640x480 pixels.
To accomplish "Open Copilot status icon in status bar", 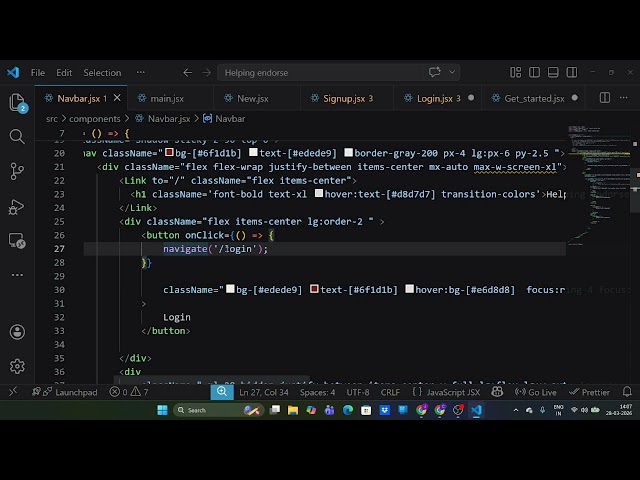I will click(497, 392).
